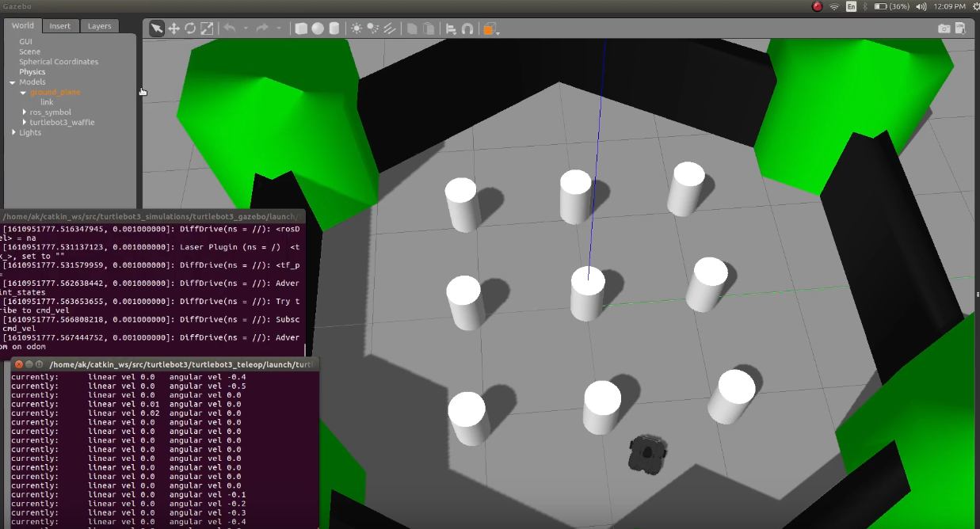Add a directional light
The height and width of the screenshot is (529, 980).
[390, 29]
